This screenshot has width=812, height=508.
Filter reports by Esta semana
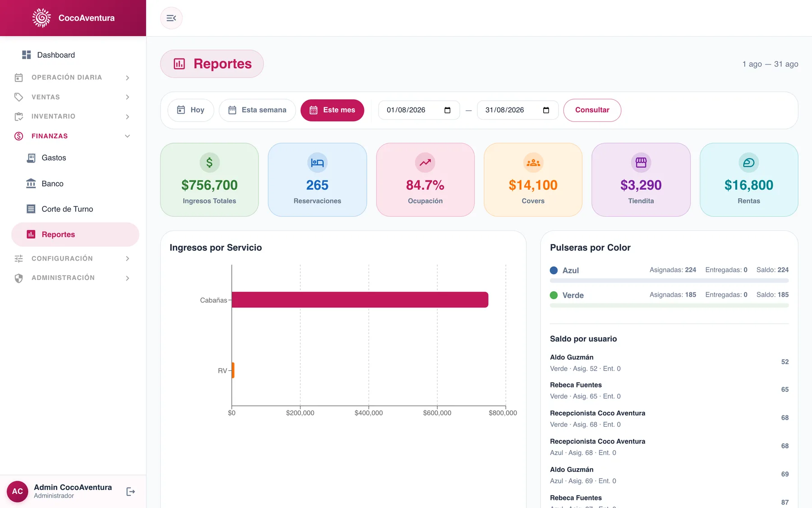(x=257, y=110)
